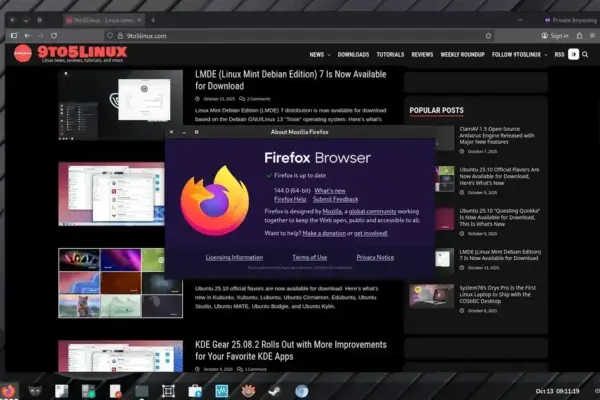Screen dimensions: 600x400
Task: Open the blue swirl browser icon in taskbar
Action: click(301, 391)
